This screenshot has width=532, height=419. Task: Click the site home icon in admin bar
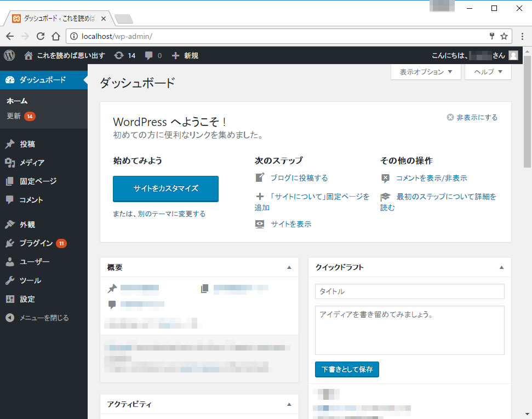point(28,55)
